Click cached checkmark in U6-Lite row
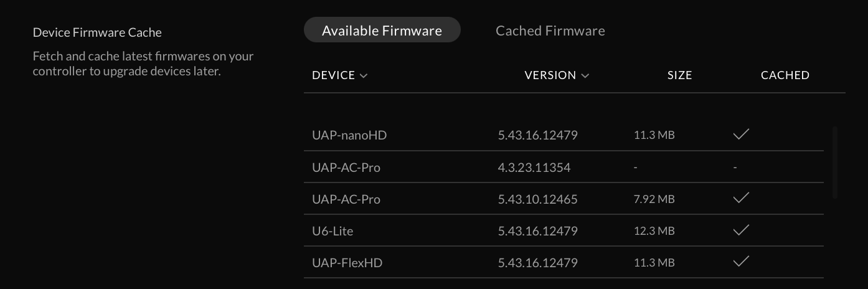The width and height of the screenshot is (868, 289). 740,230
